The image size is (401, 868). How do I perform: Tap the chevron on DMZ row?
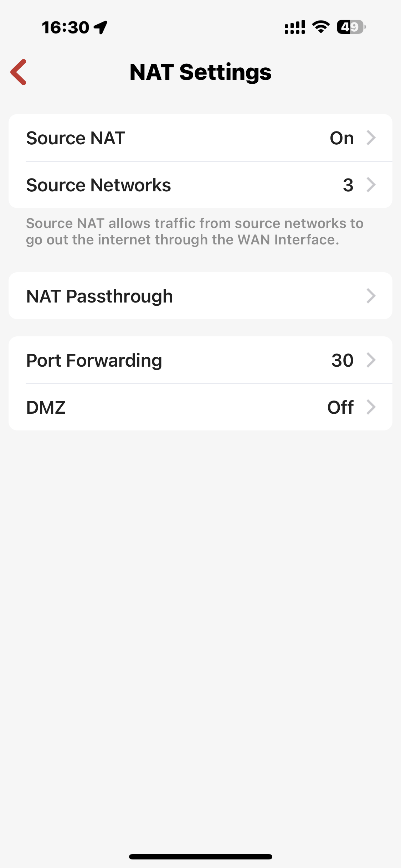tap(371, 407)
